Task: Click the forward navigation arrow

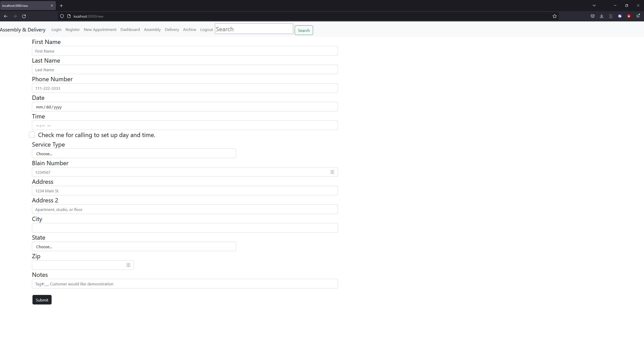Action: 15,16
